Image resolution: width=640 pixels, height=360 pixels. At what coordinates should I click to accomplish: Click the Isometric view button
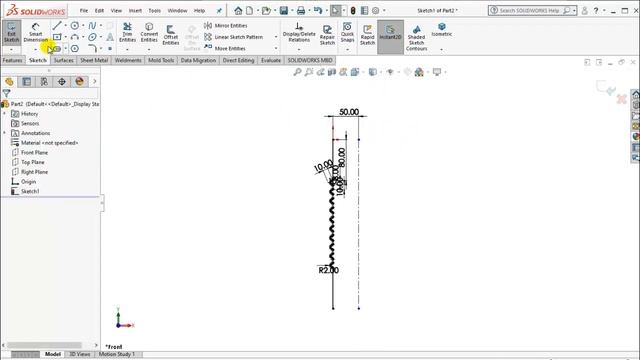point(442,30)
